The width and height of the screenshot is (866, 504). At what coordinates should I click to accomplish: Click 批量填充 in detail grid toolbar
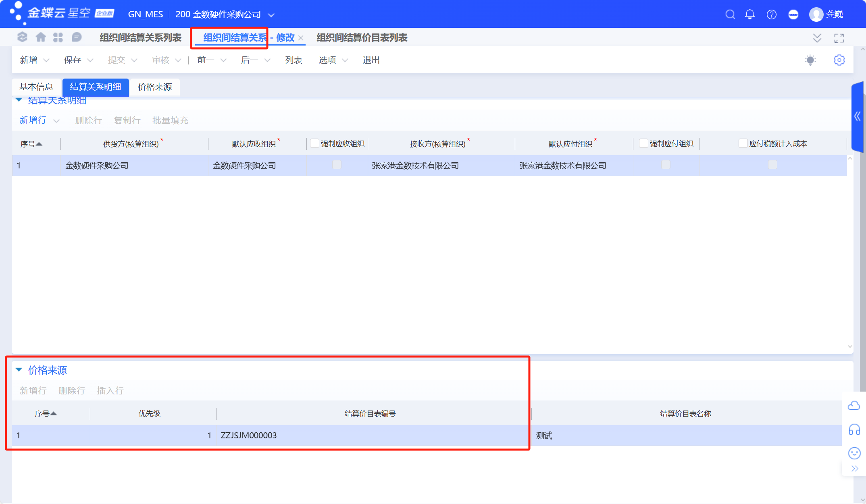[x=171, y=120]
